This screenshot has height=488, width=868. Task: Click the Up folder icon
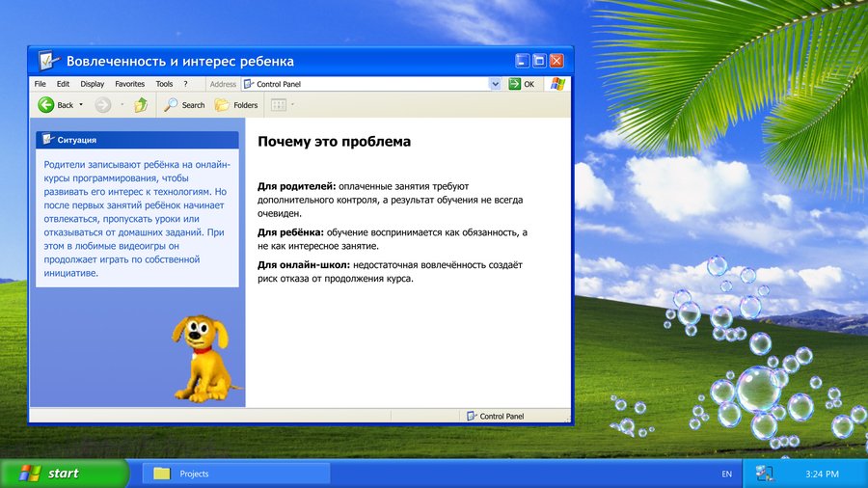point(141,104)
